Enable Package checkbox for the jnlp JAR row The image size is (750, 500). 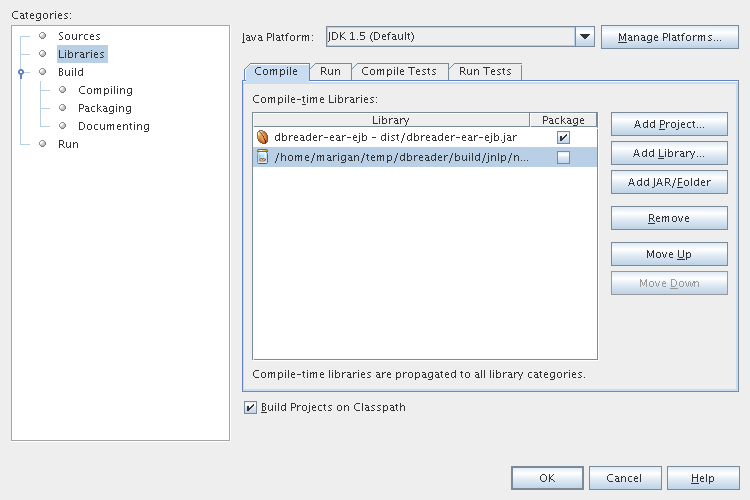(x=563, y=157)
